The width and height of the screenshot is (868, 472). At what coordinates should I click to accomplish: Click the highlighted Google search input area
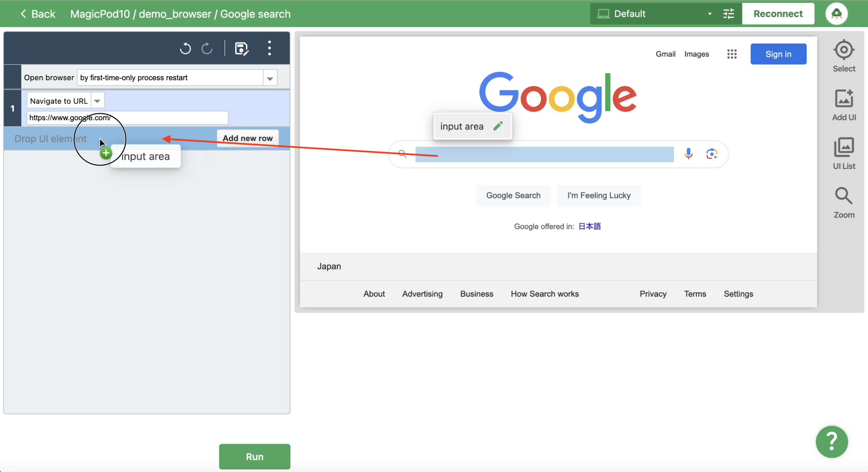(x=544, y=154)
